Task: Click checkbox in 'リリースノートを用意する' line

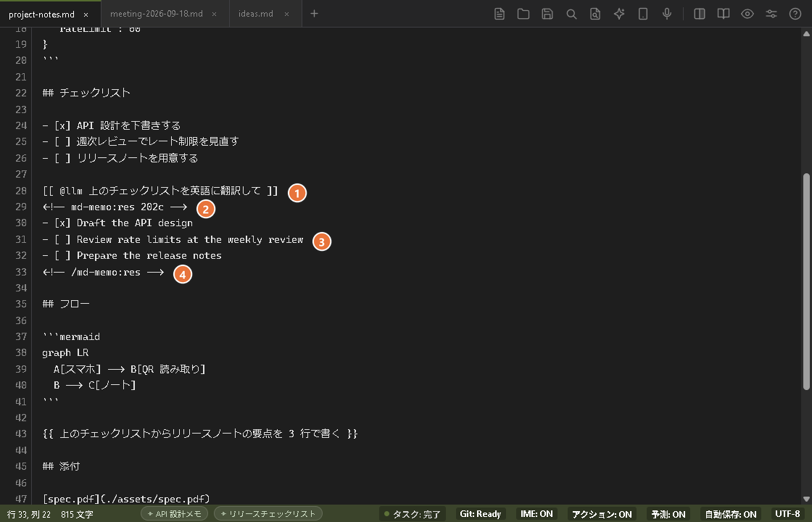Action: (62, 158)
